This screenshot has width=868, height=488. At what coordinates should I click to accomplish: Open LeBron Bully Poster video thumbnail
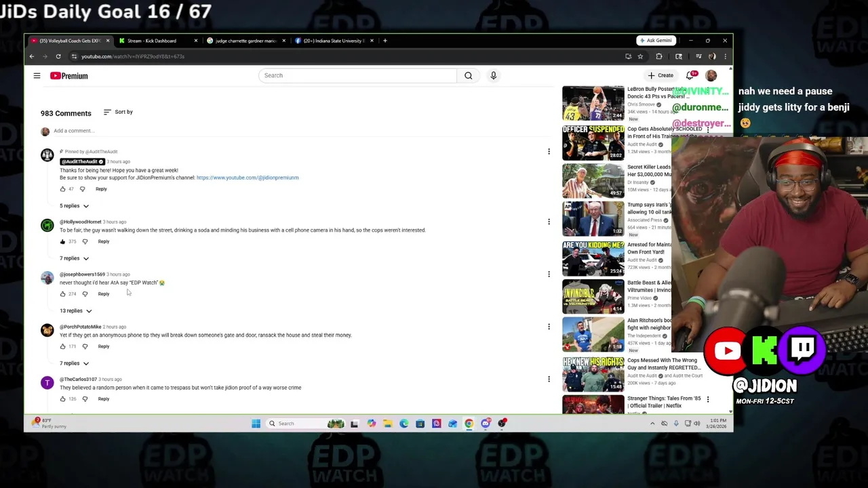coord(593,103)
